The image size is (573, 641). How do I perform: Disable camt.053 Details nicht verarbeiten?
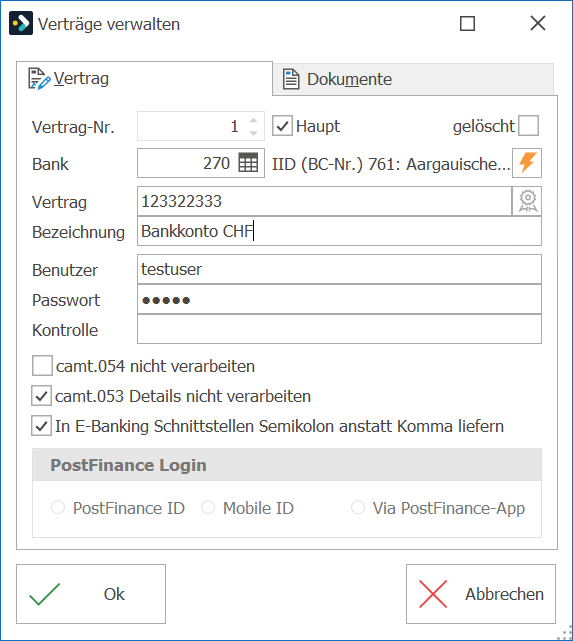(x=41, y=396)
